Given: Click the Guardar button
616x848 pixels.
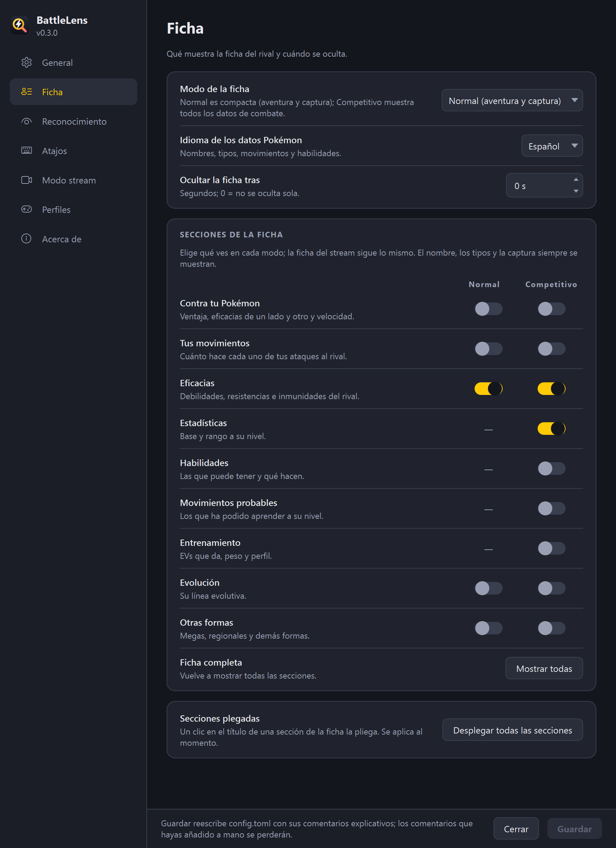Looking at the screenshot, I should (x=574, y=828).
